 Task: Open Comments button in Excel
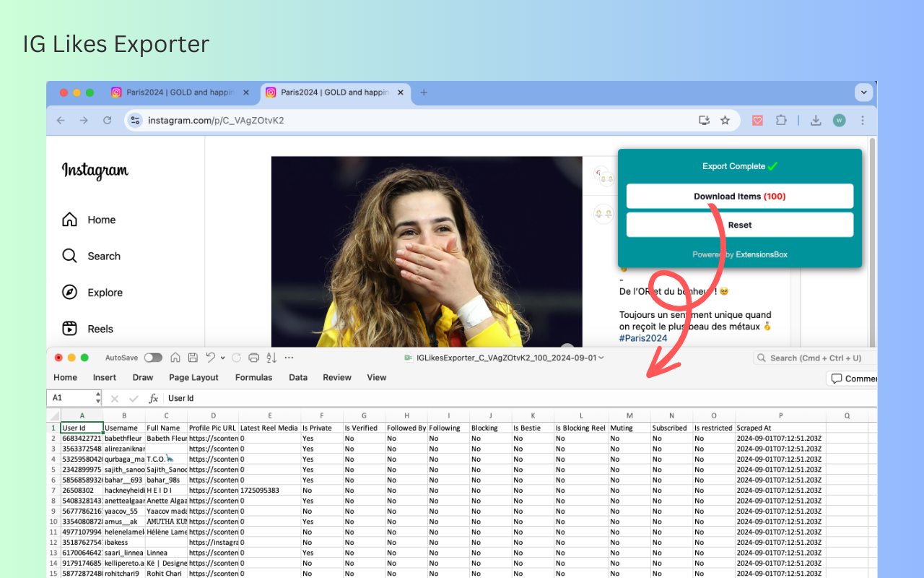pos(852,379)
